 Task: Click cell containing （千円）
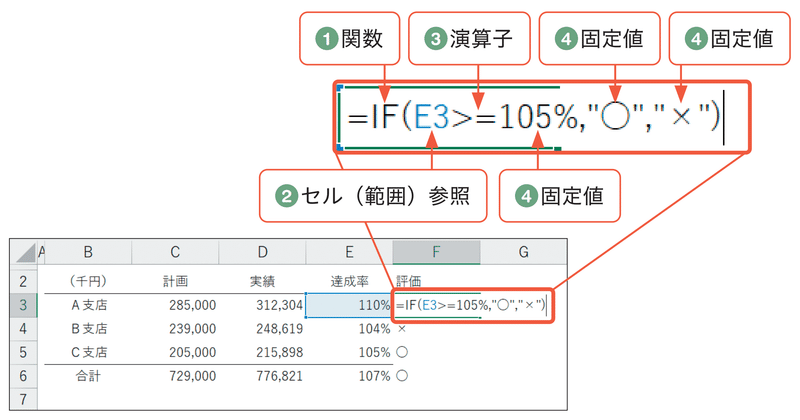point(88,281)
